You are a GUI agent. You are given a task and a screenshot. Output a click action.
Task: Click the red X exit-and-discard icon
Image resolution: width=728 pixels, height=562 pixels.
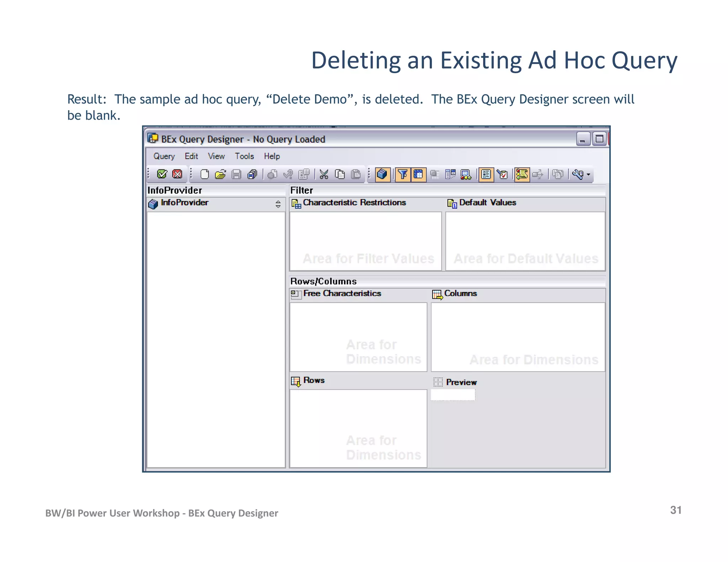pos(177,174)
